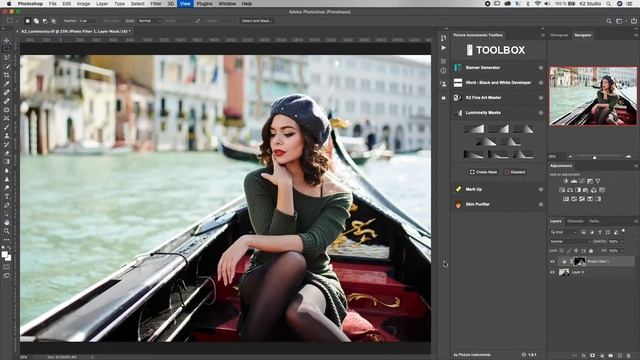Click the Deselect button in Toolbox

515,172
